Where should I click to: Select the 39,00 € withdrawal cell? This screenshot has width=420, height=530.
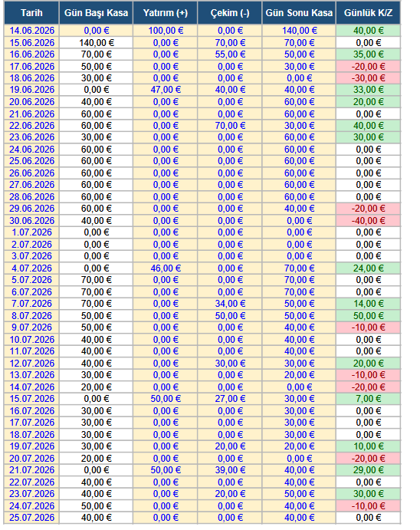click(230, 470)
